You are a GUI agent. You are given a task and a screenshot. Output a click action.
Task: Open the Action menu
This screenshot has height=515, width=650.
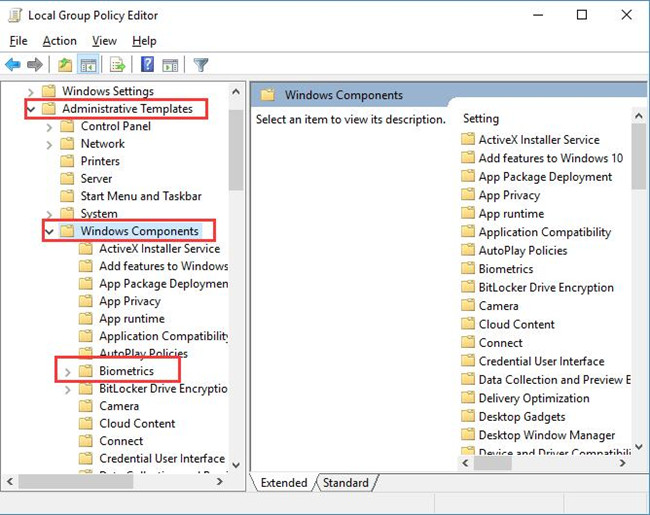[60, 41]
